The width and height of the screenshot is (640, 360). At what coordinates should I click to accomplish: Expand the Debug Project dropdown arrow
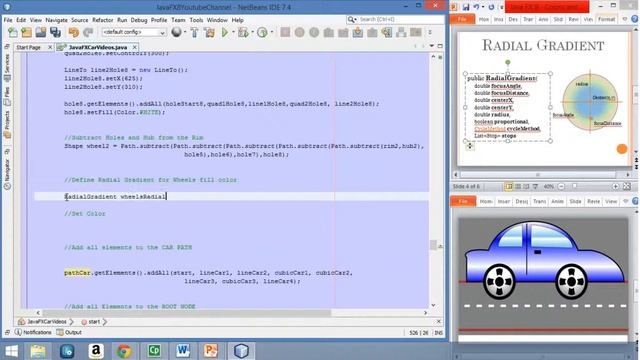(x=252, y=32)
